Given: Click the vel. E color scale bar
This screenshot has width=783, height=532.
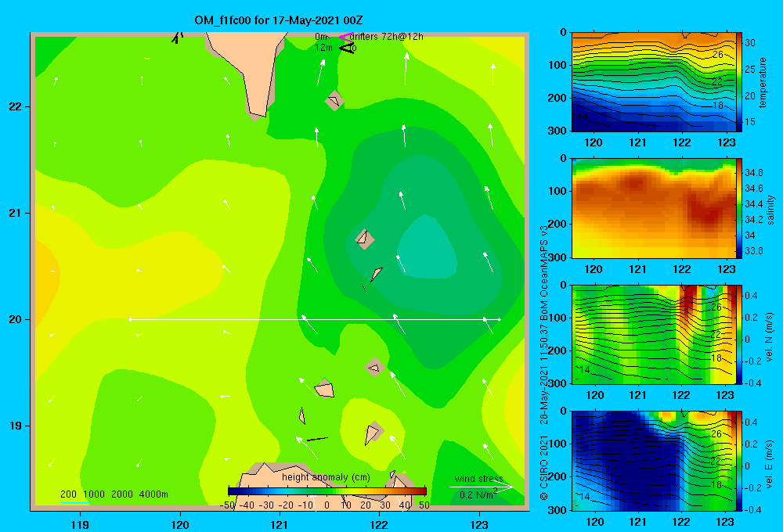Looking at the screenshot, I should [739, 461].
